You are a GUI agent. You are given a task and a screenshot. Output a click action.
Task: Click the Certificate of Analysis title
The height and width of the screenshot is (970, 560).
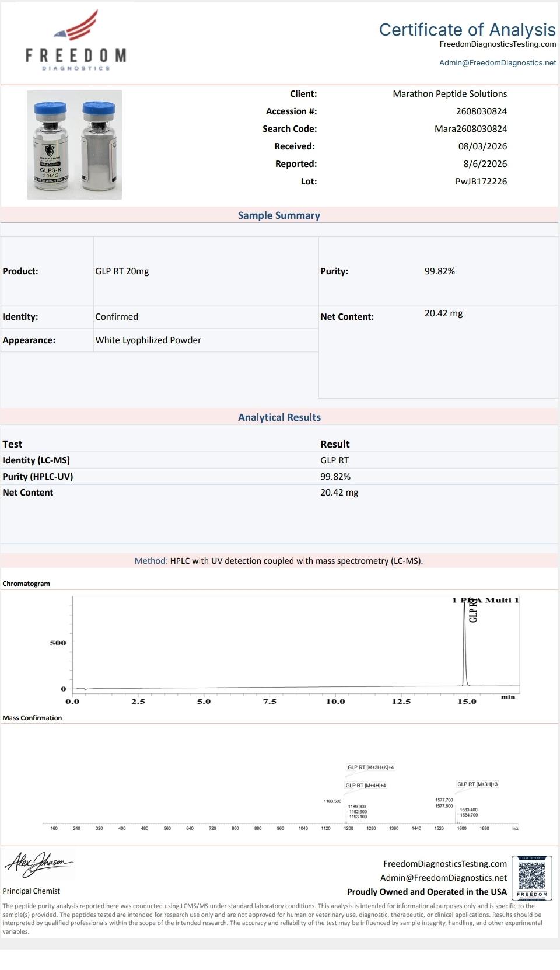point(467,29)
